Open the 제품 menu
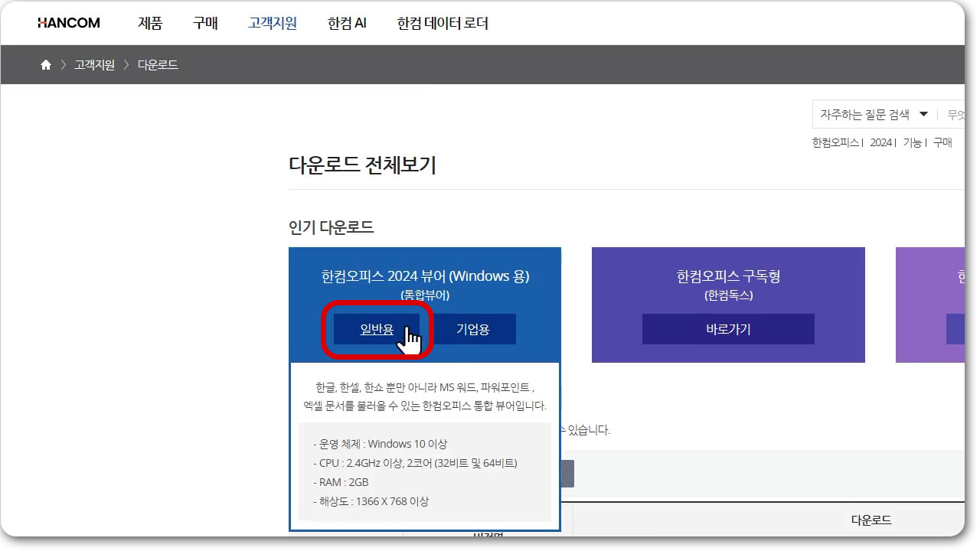This screenshot has width=980, height=551. click(x=150, y=23)
